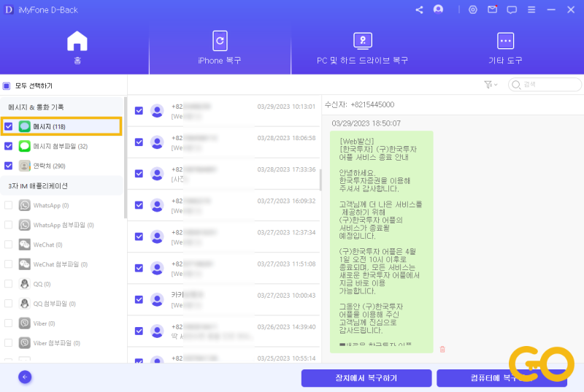
Task: Click the 03/29/2023 18:50:07 timestamp
Action: [366, 123]
